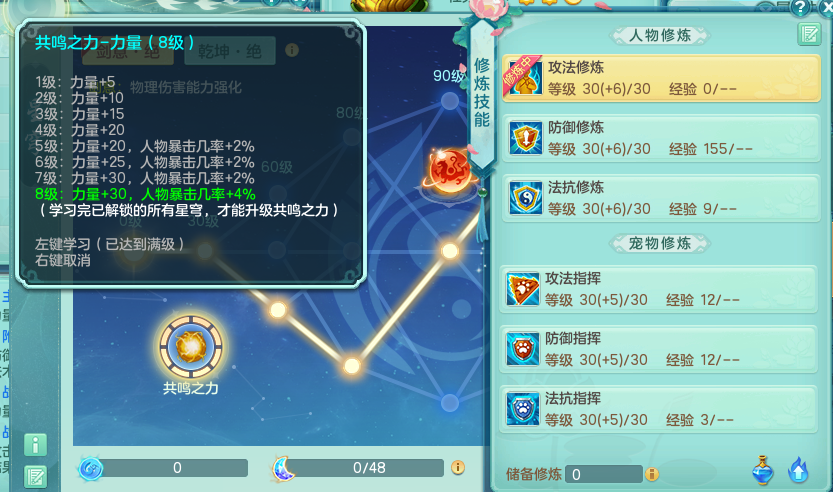The width and height of the screenshot is (833, 492).
Task: Click the 防御修炼 shield icon
Action: click(x=525, y=138)
